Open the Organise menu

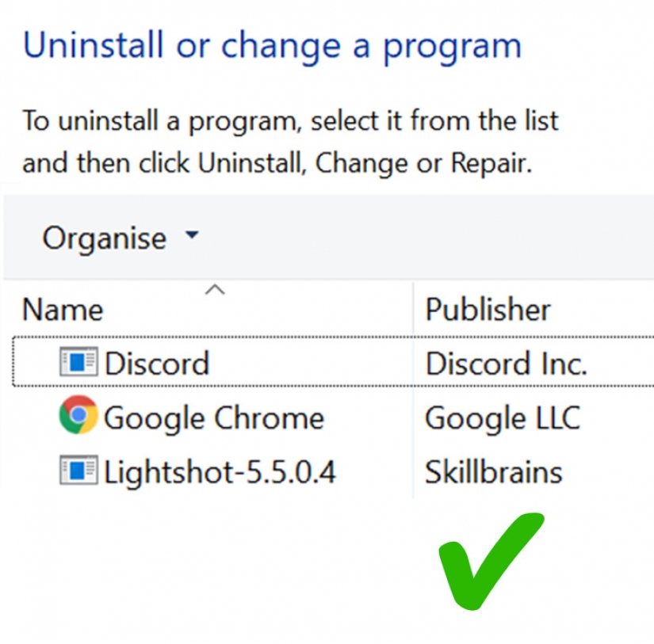coord(104,238)
